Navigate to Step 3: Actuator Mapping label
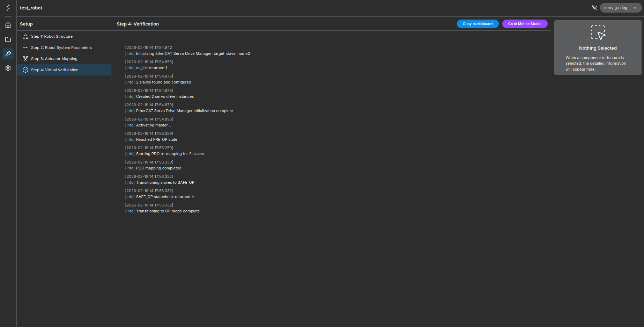The height and width of the screenshot is (327, 644). tap(54, 59)
